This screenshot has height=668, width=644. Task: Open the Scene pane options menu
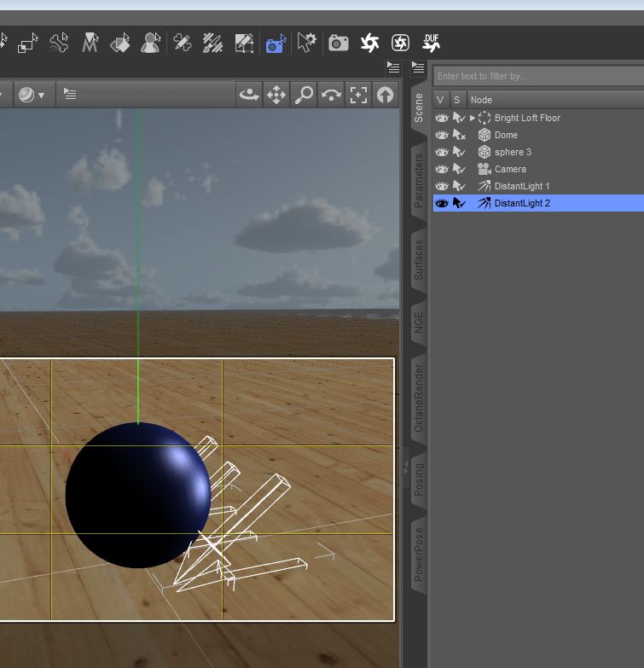[x=418, y=67]
